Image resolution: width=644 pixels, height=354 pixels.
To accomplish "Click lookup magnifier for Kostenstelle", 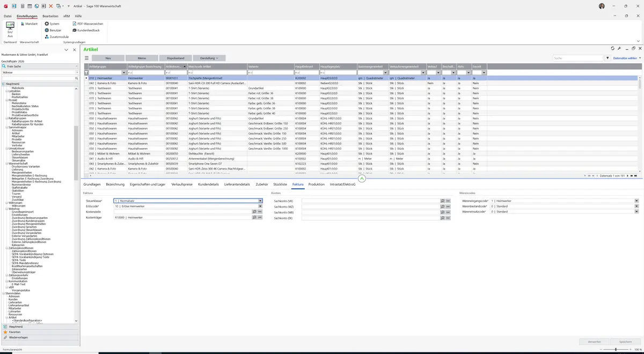I will [x=255, y=212].
